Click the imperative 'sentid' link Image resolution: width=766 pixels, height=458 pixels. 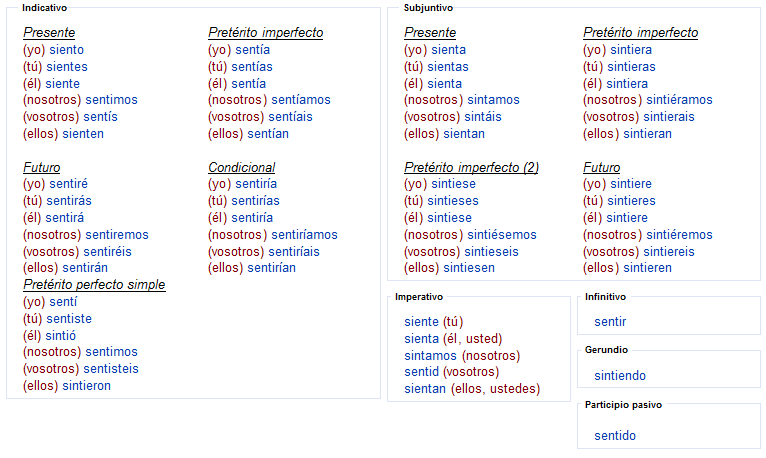click(422, 372)
